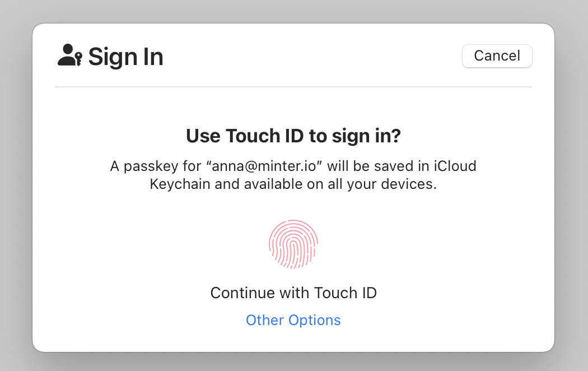Click the word "Options" in the blue link
Viewport: 588px width, 371px height.
(314, 320)
